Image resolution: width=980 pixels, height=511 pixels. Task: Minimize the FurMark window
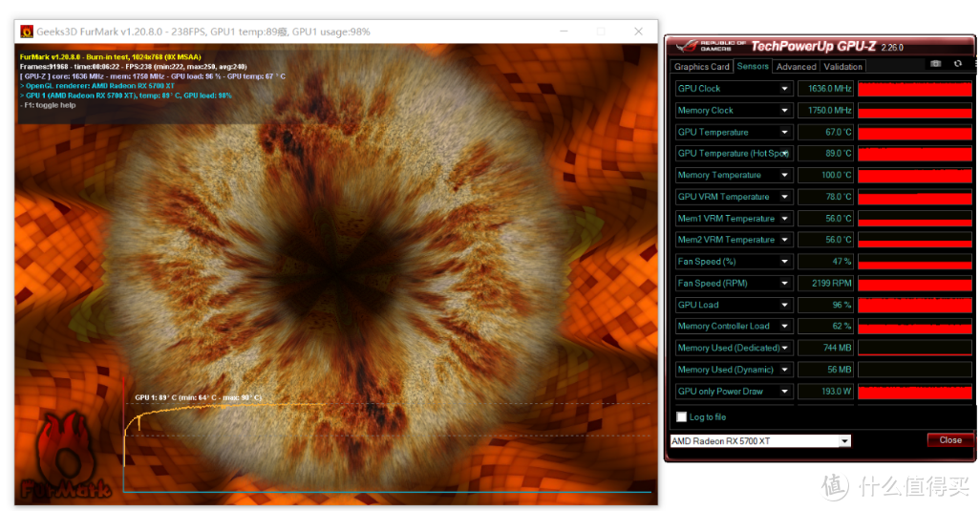(564, 32)
